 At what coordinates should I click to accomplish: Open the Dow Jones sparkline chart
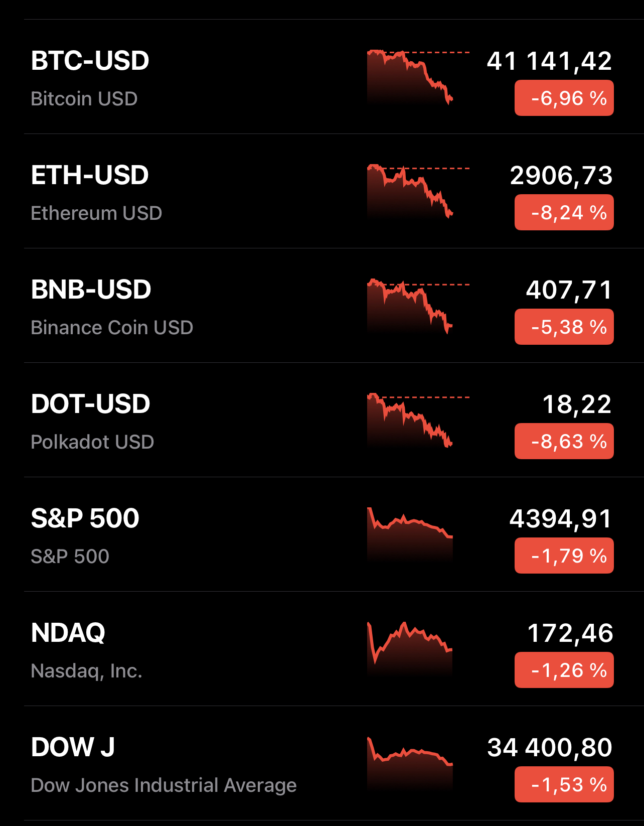[410, 763]
